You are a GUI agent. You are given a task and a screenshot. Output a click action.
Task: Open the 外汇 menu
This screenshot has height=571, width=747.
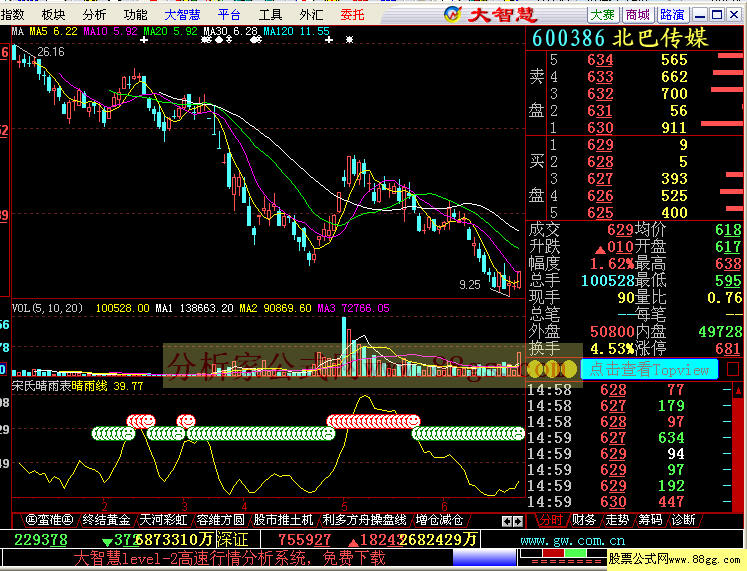[x=312, y=15]
